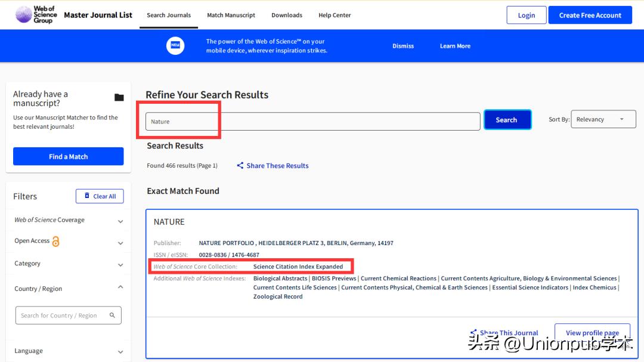The height and width of the screenshot is (362, 644).
Task: Go to the Downloads tab
Action: pos(287,15)
